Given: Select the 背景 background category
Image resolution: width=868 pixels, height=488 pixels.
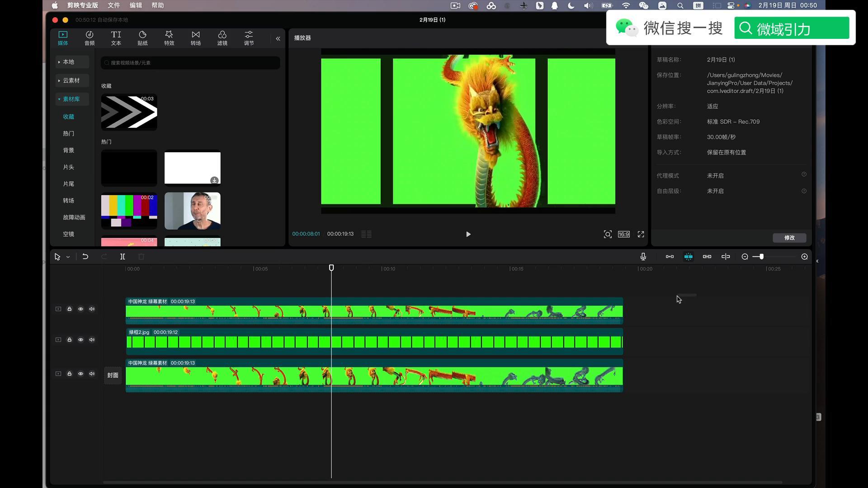Looking at the screenshot, I should click(69, 150).
